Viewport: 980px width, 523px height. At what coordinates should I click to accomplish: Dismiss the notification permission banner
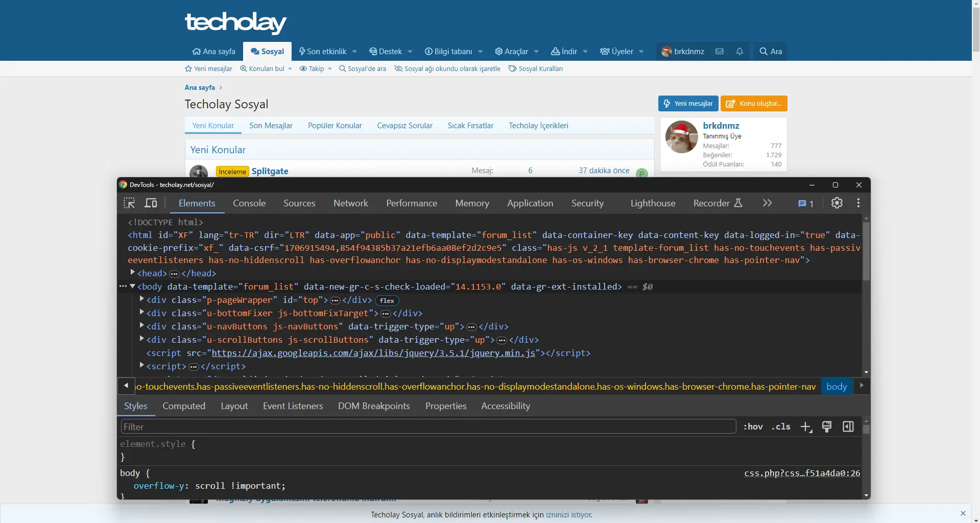click(963, 513)
